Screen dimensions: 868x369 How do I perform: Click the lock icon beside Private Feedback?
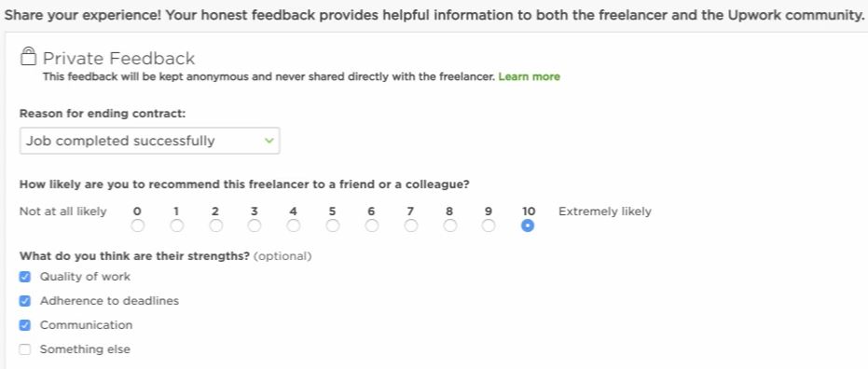pyautogui.click(x=28, y=57)
